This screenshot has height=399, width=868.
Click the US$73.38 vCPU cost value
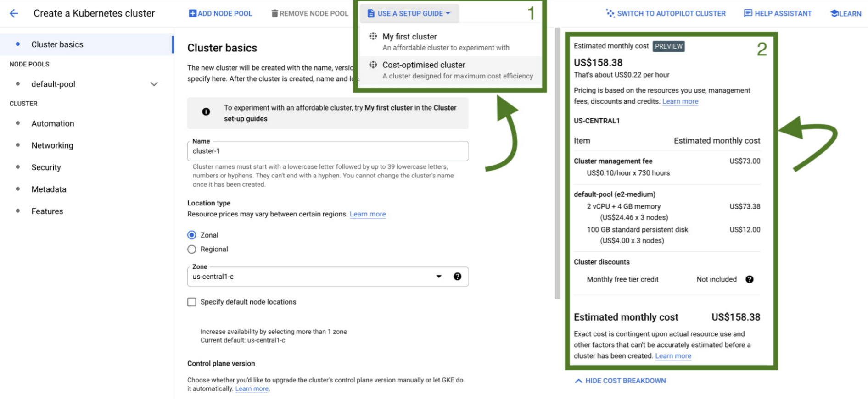(745, 206)
